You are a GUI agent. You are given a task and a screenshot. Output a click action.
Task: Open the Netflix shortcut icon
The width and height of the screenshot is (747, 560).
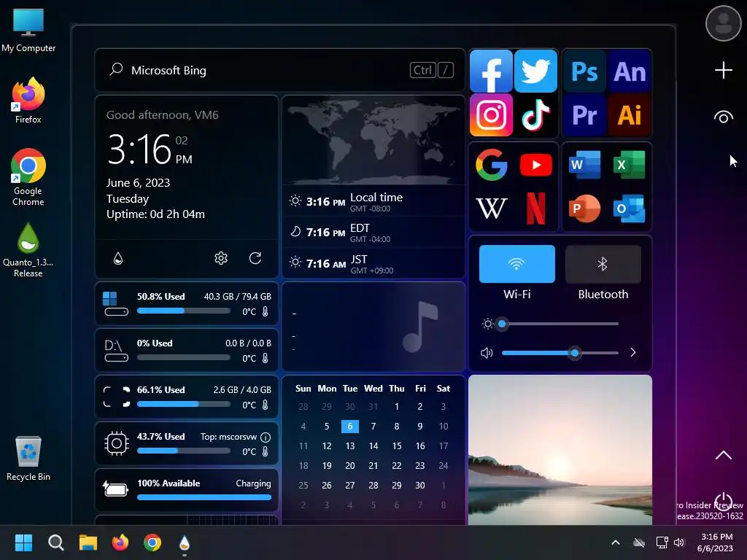tap(536, 208)
